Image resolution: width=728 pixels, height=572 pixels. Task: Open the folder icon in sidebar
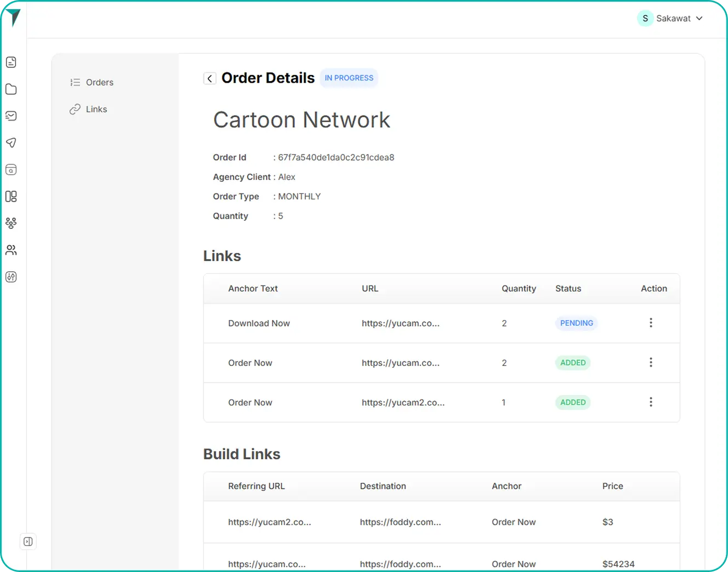pyautogui.click(x=11, y=89)
